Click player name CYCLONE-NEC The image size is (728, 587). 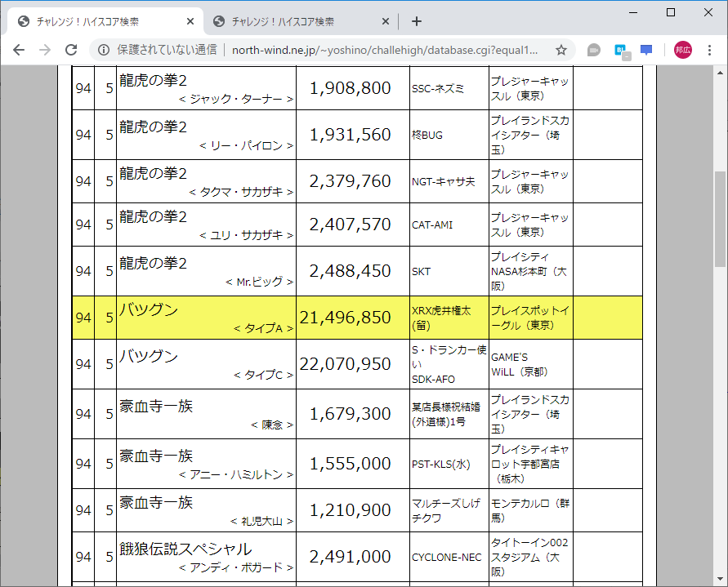tap(447, 557)
